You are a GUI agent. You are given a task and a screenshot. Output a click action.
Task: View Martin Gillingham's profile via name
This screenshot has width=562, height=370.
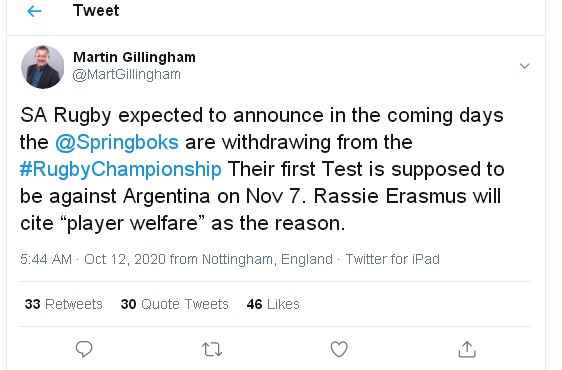[x=134, y=57]
